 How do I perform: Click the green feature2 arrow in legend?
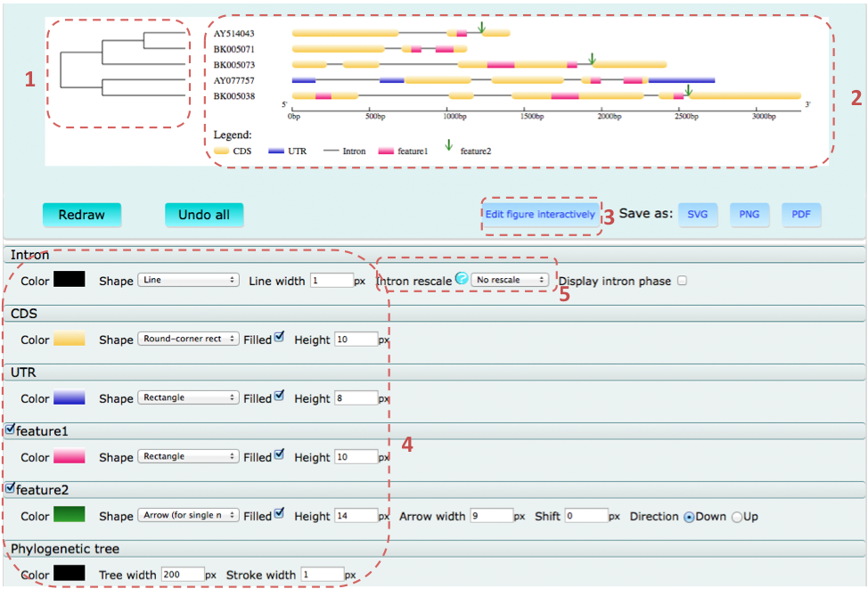coord(449,146)
